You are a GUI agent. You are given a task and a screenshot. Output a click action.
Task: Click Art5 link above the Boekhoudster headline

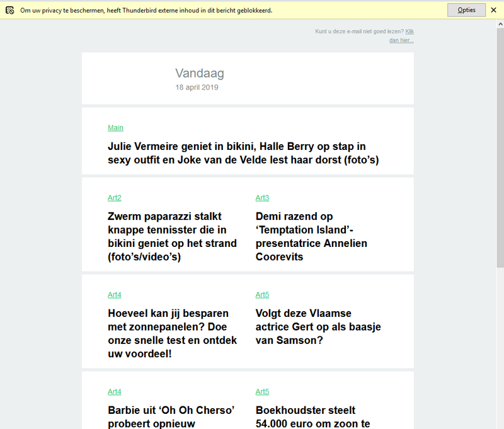coord(262,392)
